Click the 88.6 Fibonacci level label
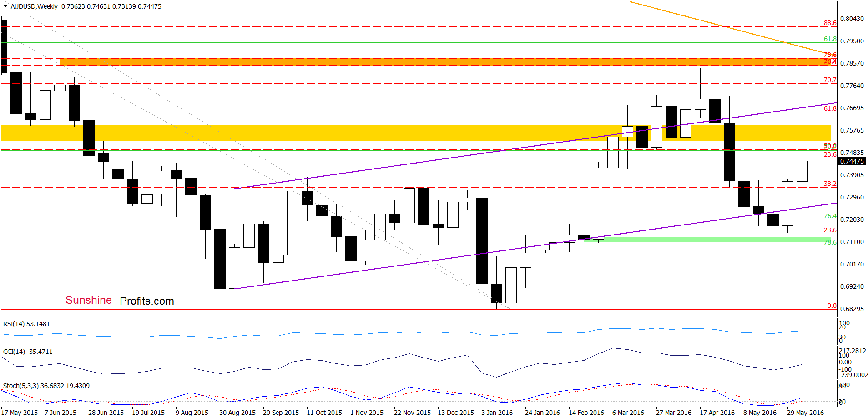This screenshot has height=419, width=868. point(830,23)
